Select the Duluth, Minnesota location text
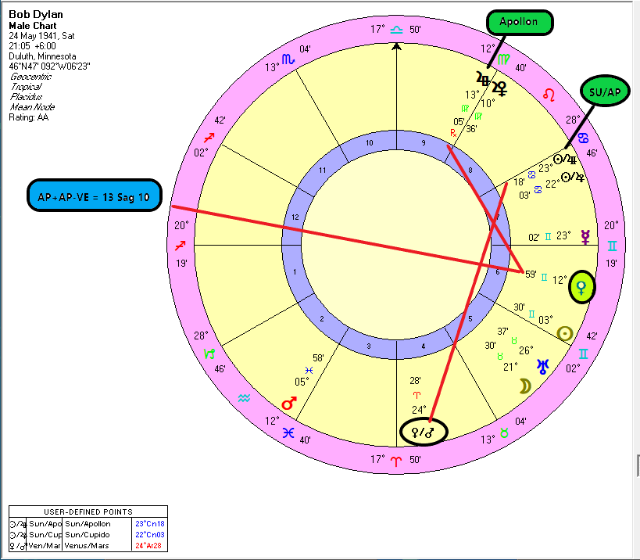This screenshot has width=640, height=560. 42,56
